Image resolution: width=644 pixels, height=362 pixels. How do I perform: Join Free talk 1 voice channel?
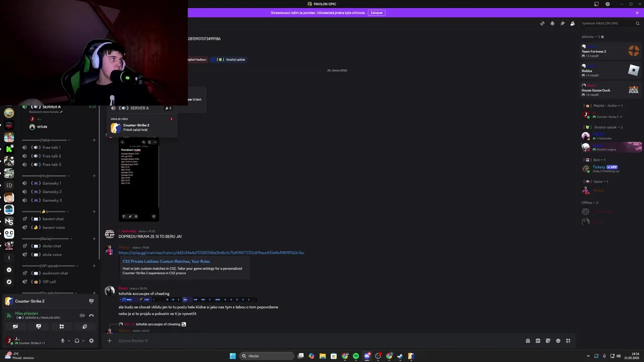pos(59,147)
